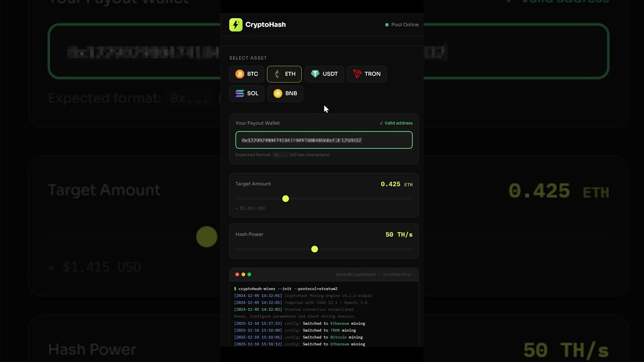Click the Bitcoin coin icon

pyautogui.click(x=239, y=74)
